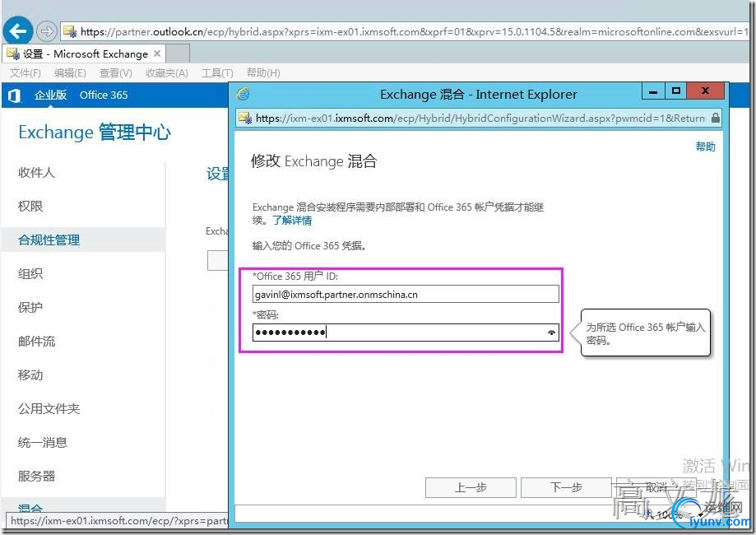The height and width of the screenshot is (535, 756).
Task: Open 邮件流 in the left navigation
Action: point(36,341)
